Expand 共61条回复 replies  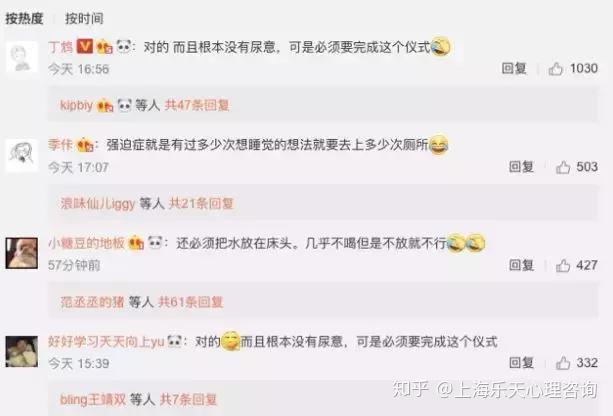(x=190, y=302)
